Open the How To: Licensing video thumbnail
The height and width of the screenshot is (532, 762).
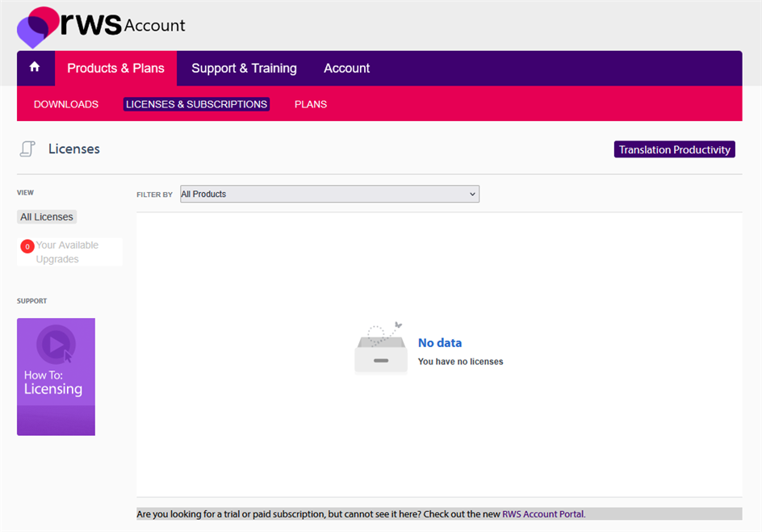(56, 376)
